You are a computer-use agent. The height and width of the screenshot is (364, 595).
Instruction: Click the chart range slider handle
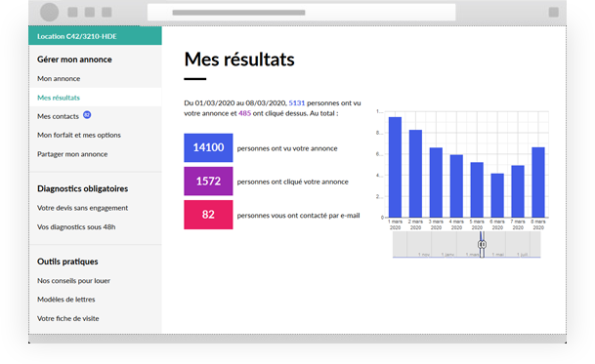point(482,245)
